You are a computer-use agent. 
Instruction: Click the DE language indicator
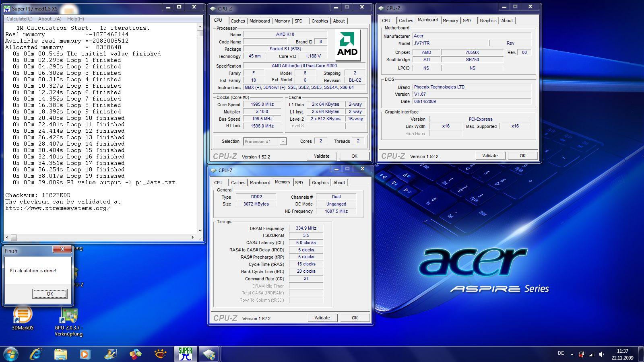tap(561, 353)
